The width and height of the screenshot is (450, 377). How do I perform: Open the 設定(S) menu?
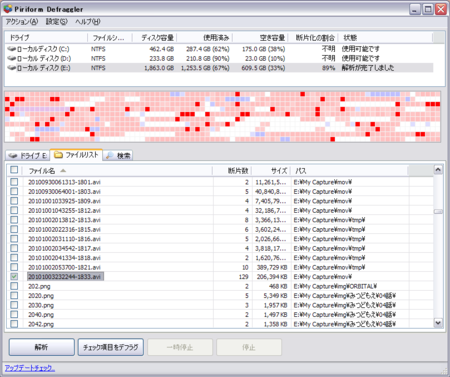click(56, 22)
